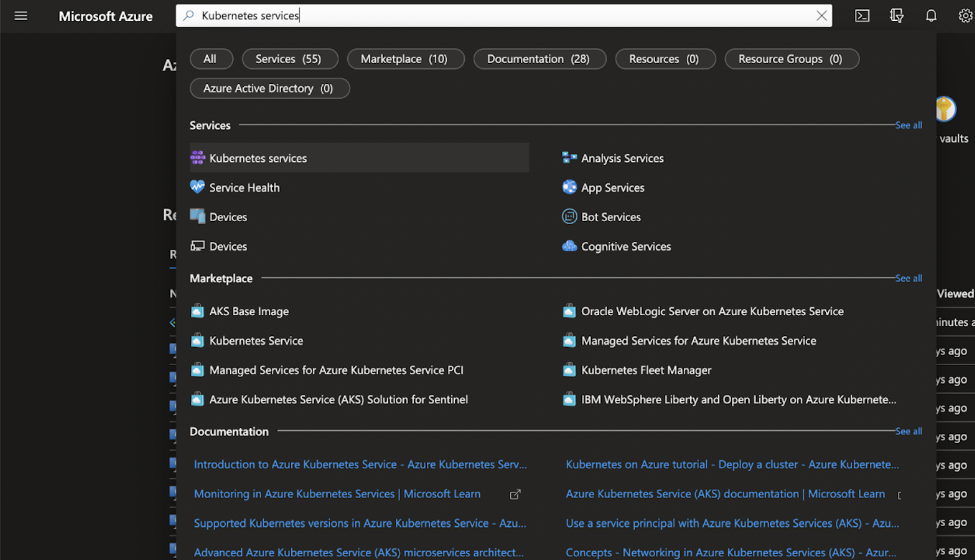The image size is (975, 560).
Task: Open the Oracle WebLogic Server on AKS item
Action: click(x=712, y=311)
